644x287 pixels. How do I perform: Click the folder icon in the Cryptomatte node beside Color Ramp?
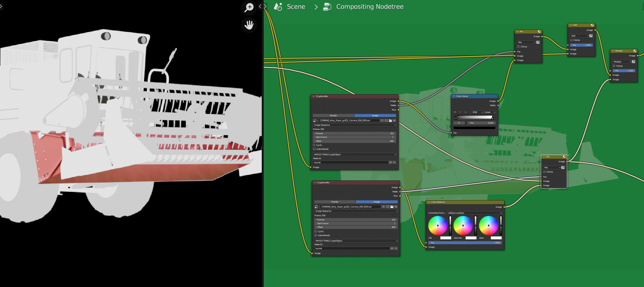[x=390, y=120]
